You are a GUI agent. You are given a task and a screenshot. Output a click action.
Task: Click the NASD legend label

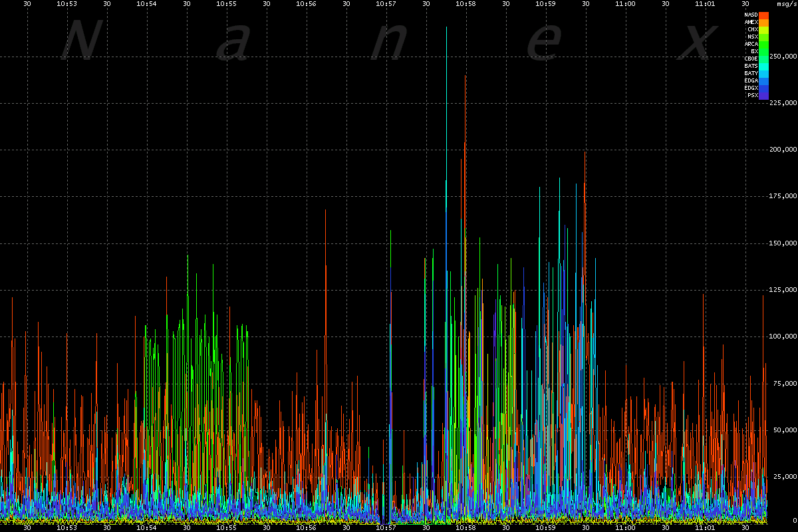tap(751, 15)
